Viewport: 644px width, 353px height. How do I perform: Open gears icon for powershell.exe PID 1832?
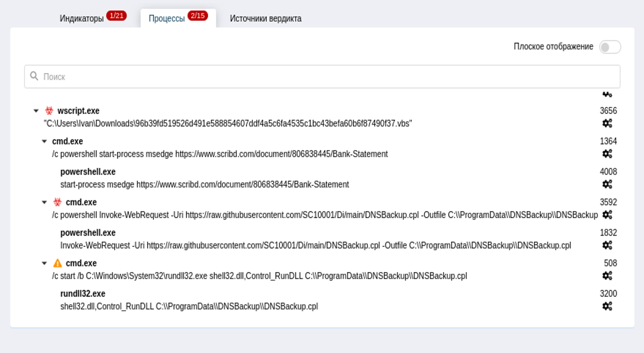[x=607, y=245]
